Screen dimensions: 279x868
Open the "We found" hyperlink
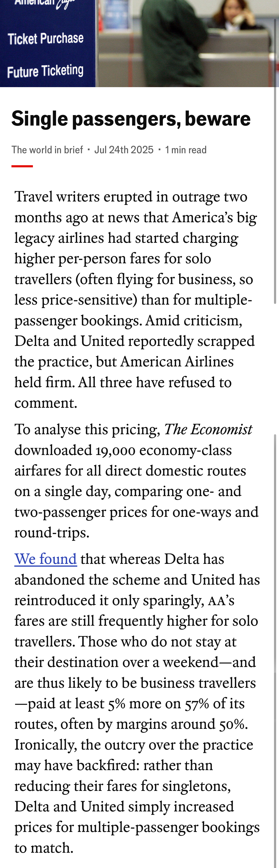click(x=46, y=559)
